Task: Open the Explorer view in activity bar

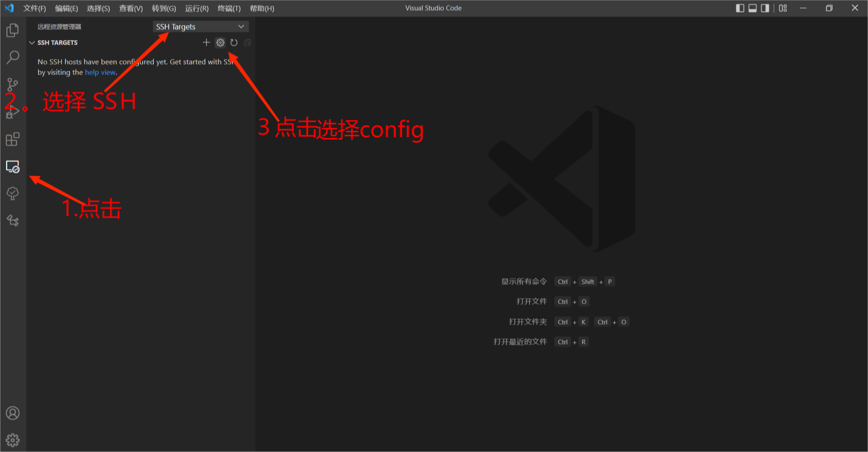Action: point(13,30)
